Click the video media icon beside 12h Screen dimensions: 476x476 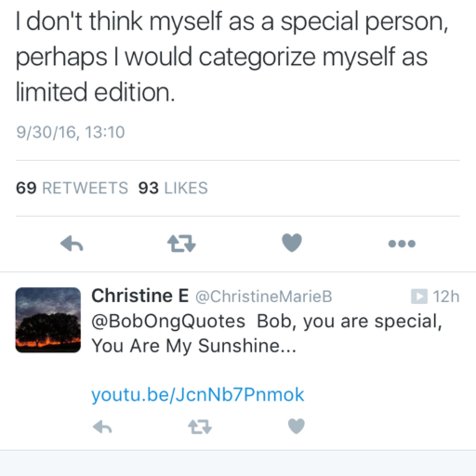[419, 296]
